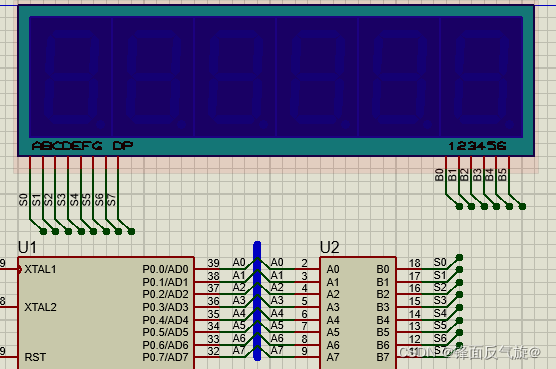Viewport: 556px width, 369px height.
Task: Click the S7 terminal dot under display
Action: pyautogui.click(x=131, y=231)
